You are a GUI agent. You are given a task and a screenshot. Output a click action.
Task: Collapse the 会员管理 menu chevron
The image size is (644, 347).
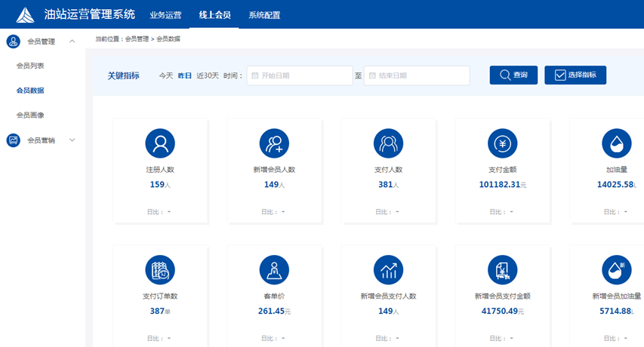pyautogui.click(x=72, y=41)
